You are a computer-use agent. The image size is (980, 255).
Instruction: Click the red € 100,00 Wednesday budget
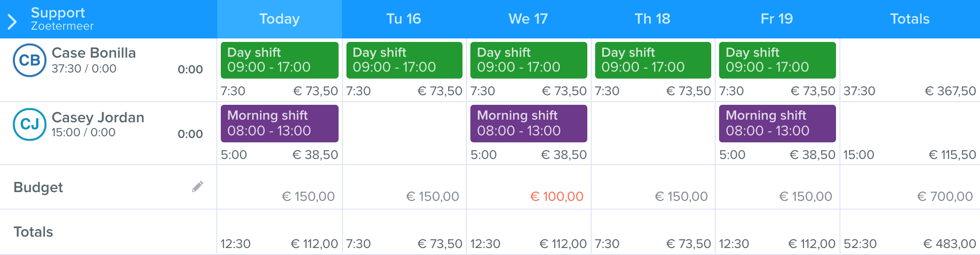pos(557,196)
